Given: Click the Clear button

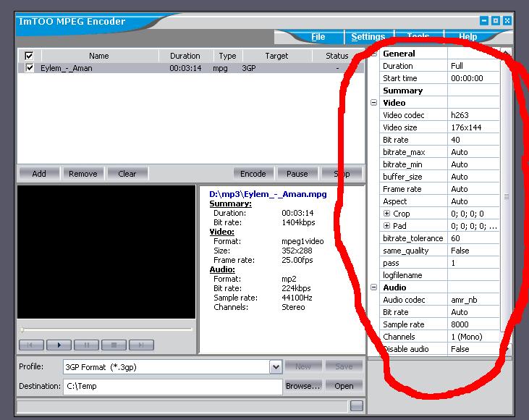Looking at the screenshot, I should point(127,174).
